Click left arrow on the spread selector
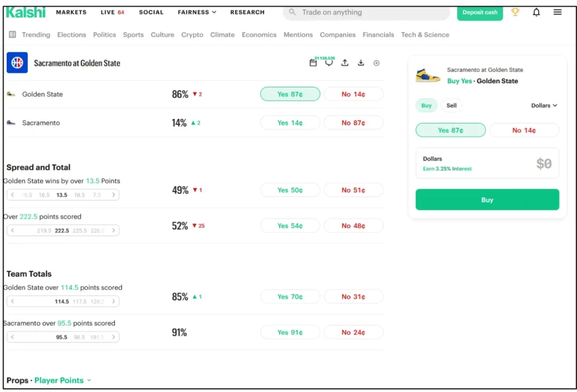The image size is (577, 392). (x=12, y=195)
